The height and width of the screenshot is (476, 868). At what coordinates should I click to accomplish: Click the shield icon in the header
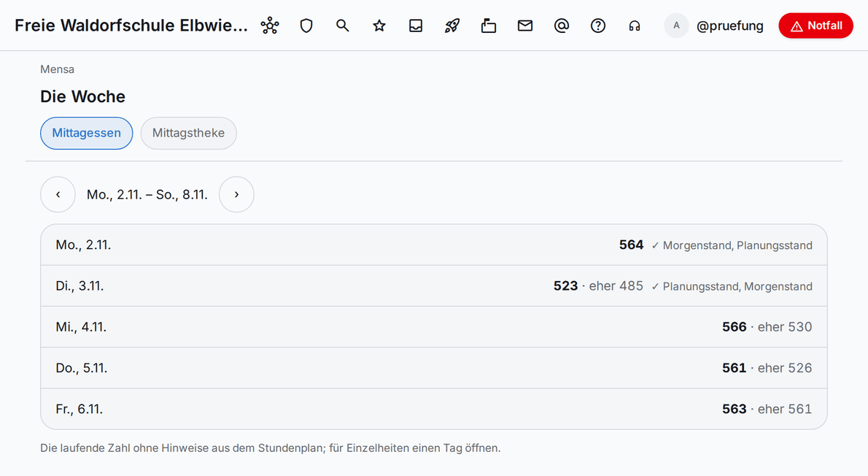(306, 26)
